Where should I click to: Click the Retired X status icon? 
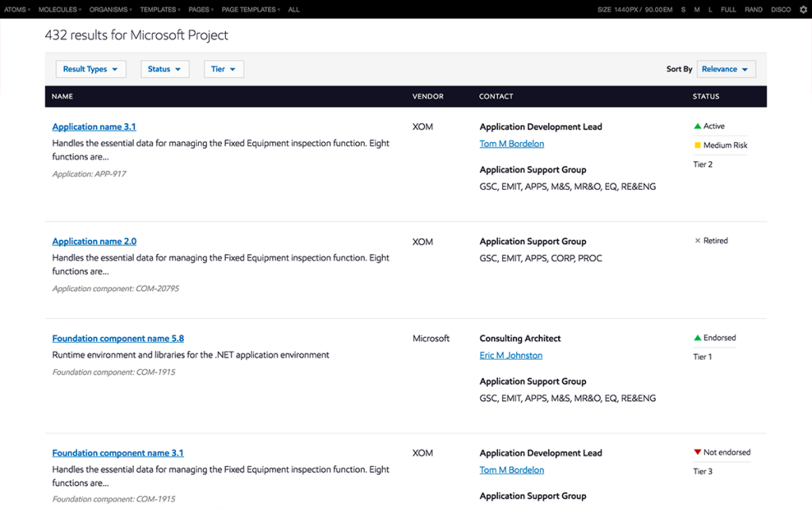(698, 241)
